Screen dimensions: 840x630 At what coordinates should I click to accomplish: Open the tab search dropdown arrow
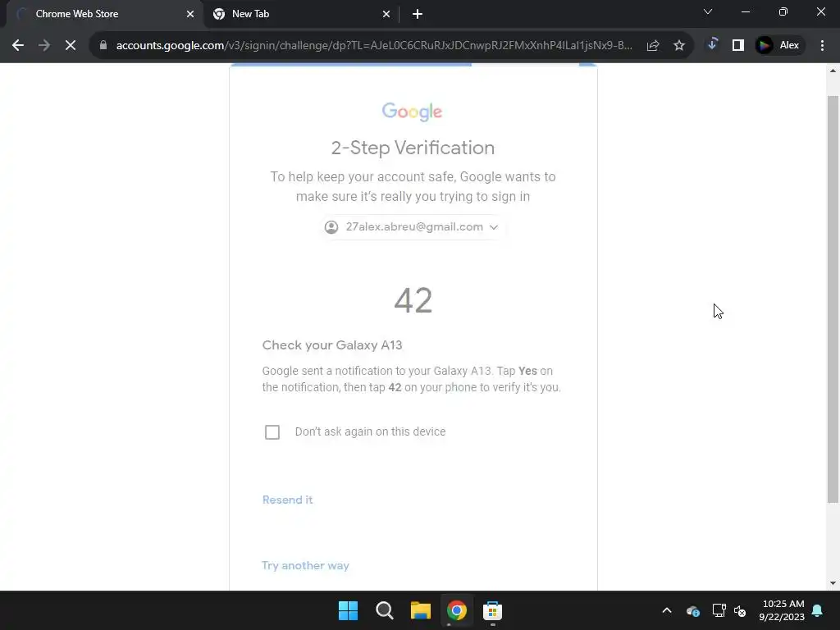[708, 11]
